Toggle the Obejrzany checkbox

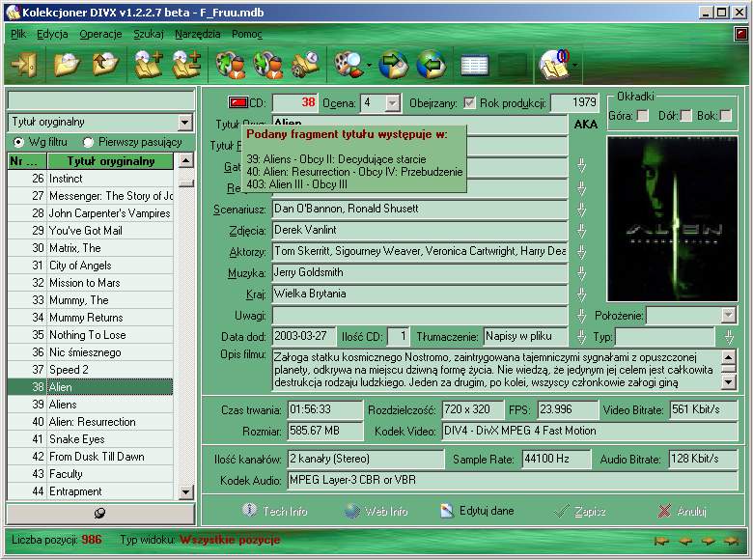(x=469, y=103)
